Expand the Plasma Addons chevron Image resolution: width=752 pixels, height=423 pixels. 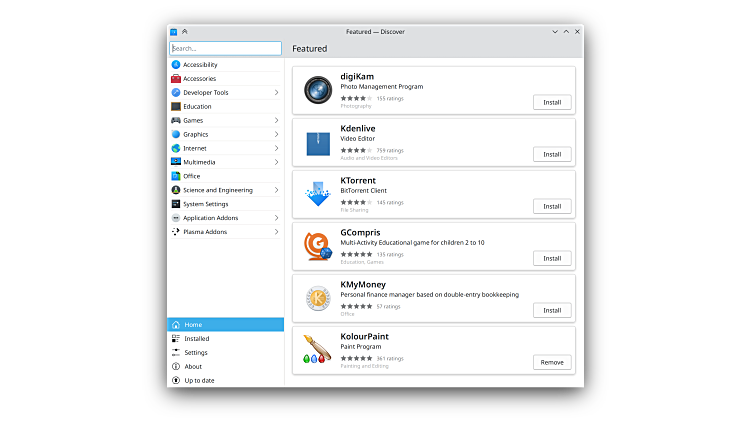point(276,232)
